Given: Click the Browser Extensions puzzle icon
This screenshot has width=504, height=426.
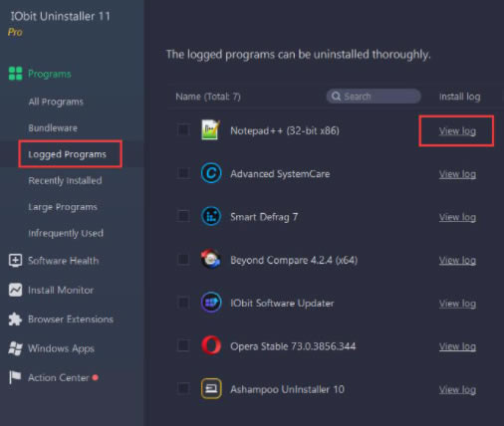Looking at the screenshot, I should pyautogui.click(x=15, y=319).
